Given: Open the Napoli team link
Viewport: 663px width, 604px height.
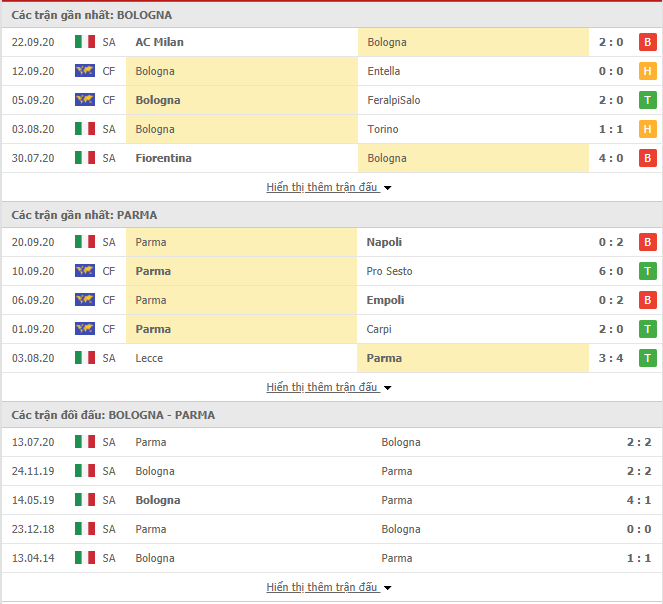Looking at the screenshot, I should tap(384, 242).
